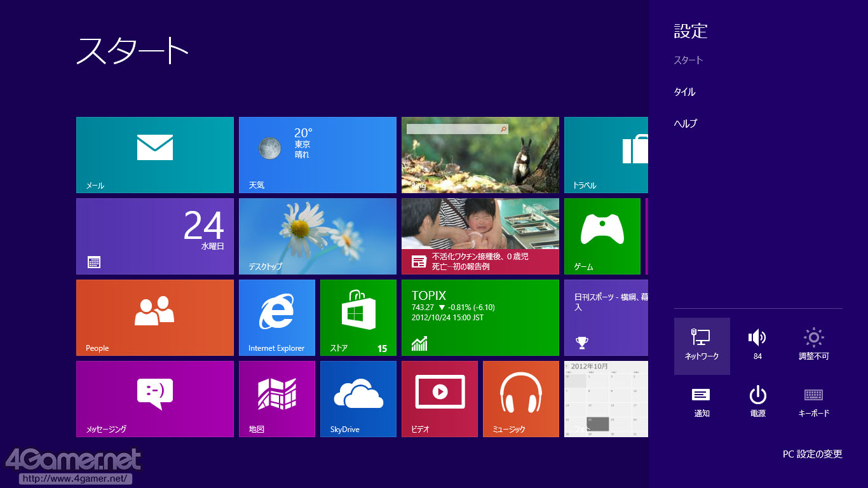Open the キーボード keyboard setting
Image resolution: width=868 pixels, height=488 pixels.
pyautogui.click(x=814, y=403)
